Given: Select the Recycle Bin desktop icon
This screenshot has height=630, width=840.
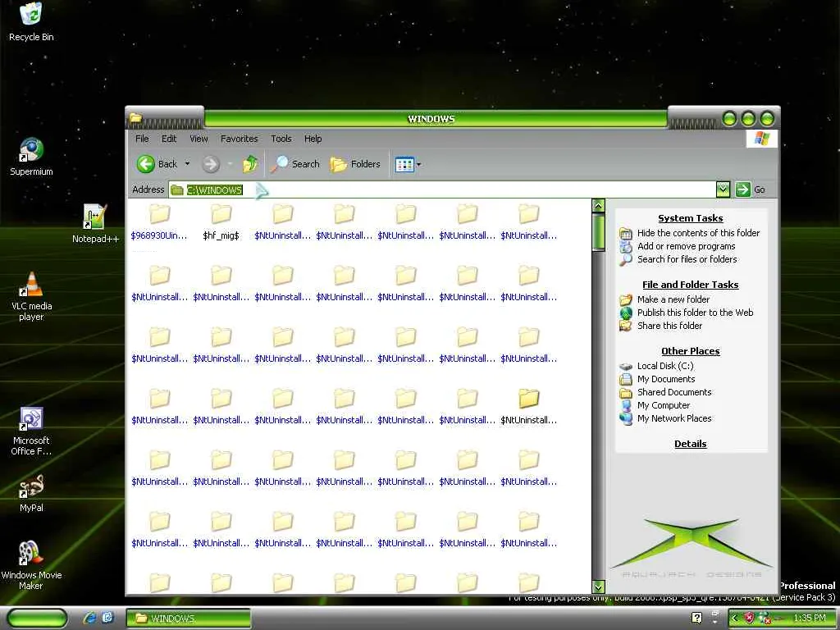Looking at the screenshot, I should pyautogui.click(x=31, y=21).
